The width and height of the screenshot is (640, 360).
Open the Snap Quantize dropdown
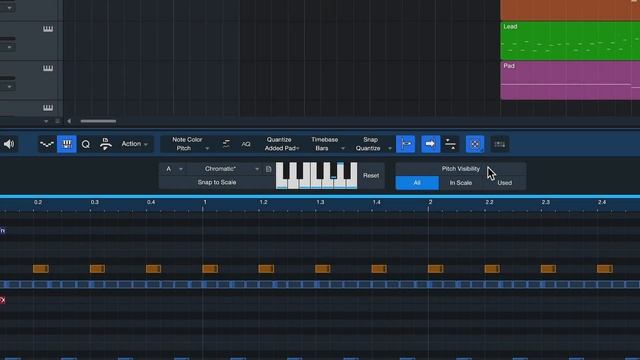coord(371,144)
